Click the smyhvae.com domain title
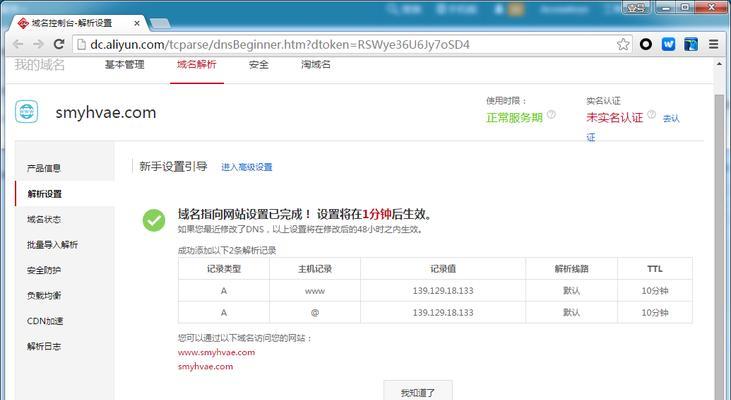Screen dimensions: 731x400 [x=106, y=112]
